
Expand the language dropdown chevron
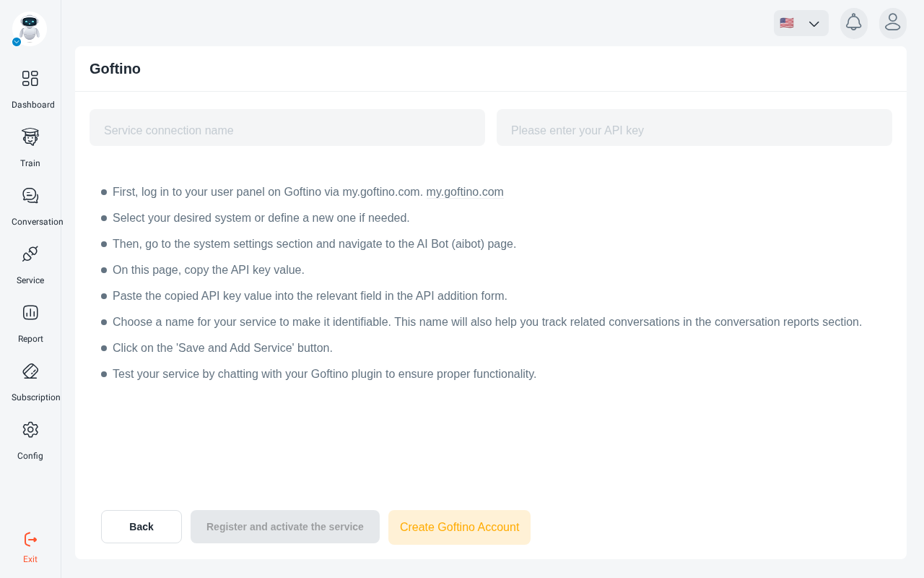tap(814, 24)
